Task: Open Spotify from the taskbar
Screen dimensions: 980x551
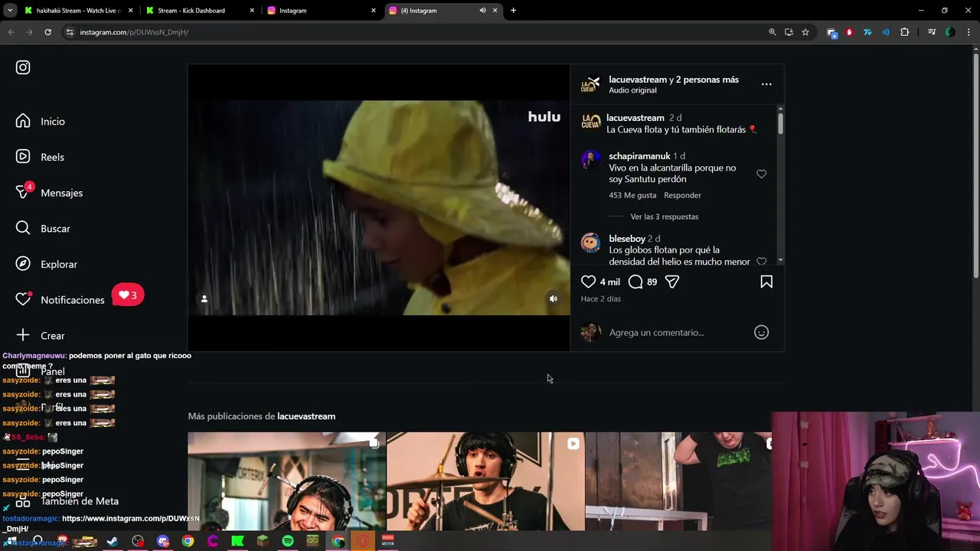Action: pos(288,541)
